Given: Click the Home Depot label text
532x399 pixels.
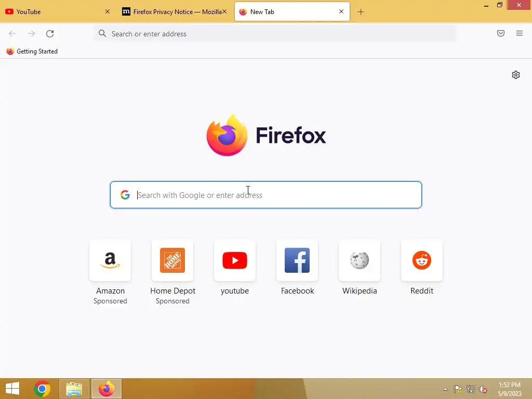Looking at the screenshot, I should (172, 291).
